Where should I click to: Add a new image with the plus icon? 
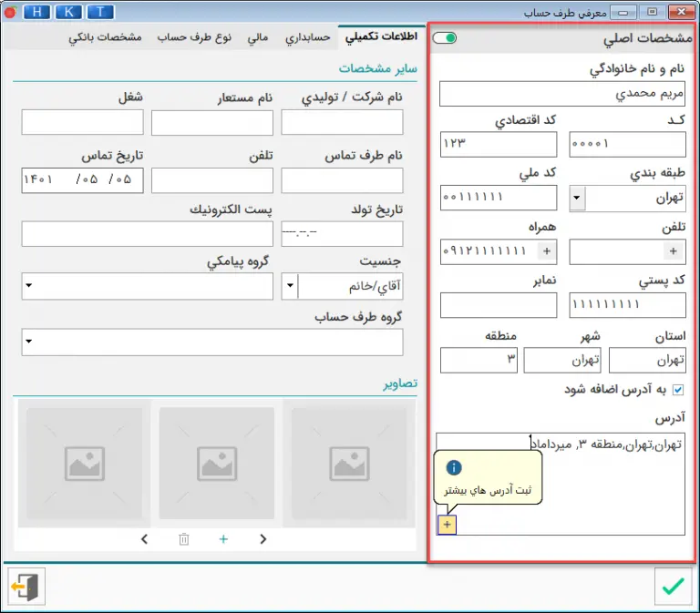223,539
